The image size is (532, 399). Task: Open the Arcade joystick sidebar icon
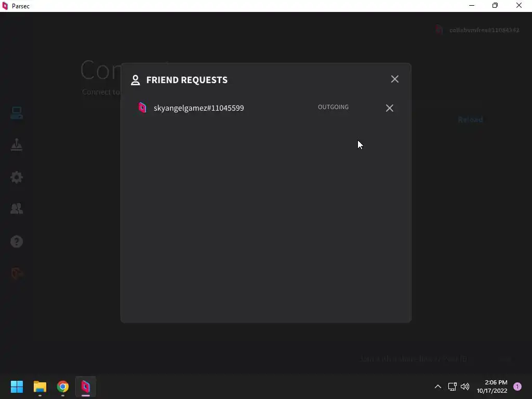[16, 145]
